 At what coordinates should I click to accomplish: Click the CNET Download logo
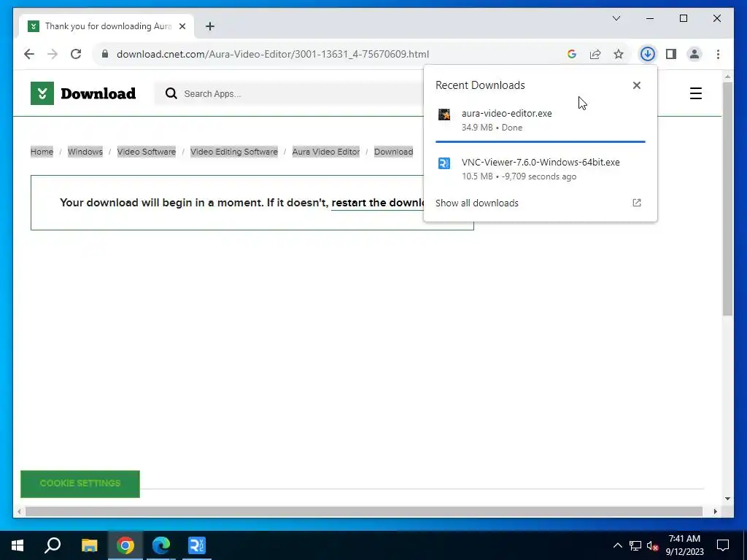pos(42,93)
